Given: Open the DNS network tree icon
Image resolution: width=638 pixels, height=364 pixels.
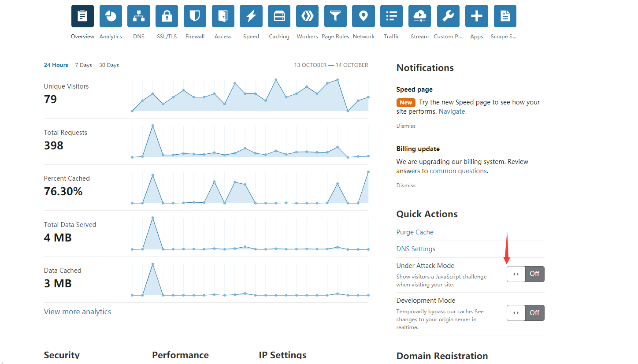Looking at the screenshot, I should tap(139, 16).
